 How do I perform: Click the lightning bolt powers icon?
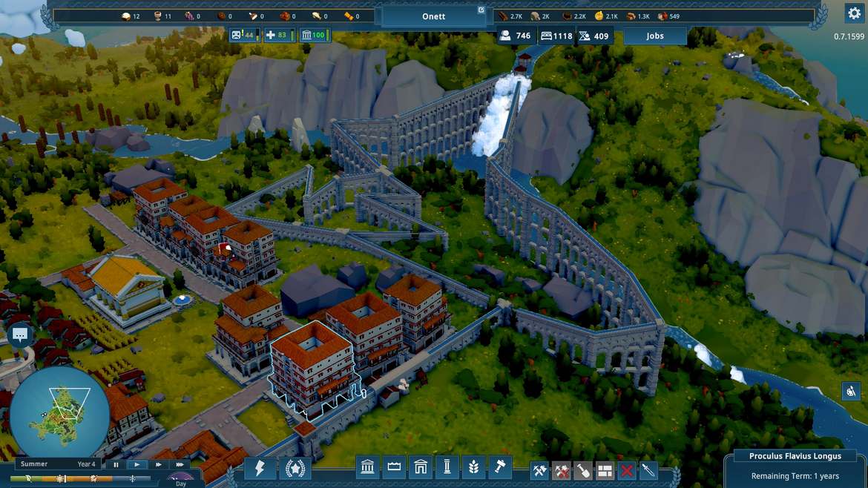pos(260,469)
